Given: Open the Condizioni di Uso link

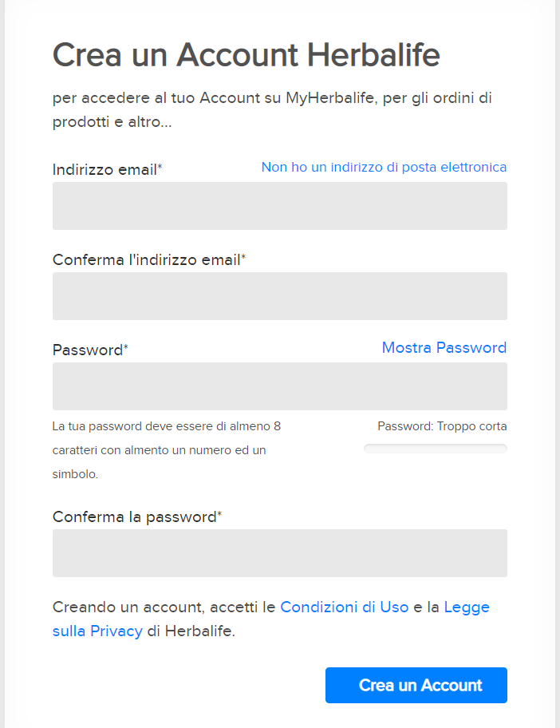Looking at the screenshot, I should tap(344, 607).
